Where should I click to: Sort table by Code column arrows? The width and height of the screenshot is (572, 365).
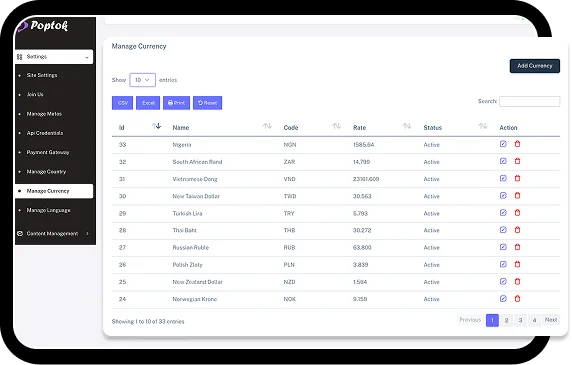[337, 126]
